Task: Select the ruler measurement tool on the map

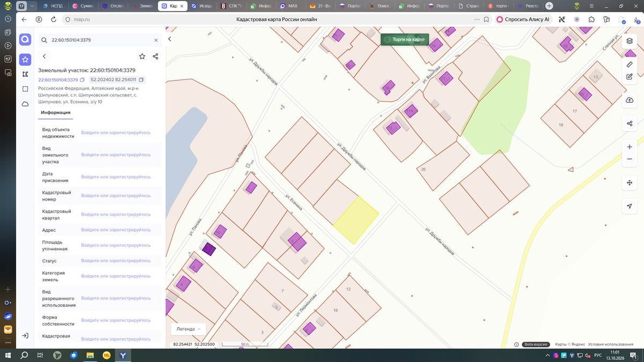Action: pyautogui.click(x=630, y=64)
